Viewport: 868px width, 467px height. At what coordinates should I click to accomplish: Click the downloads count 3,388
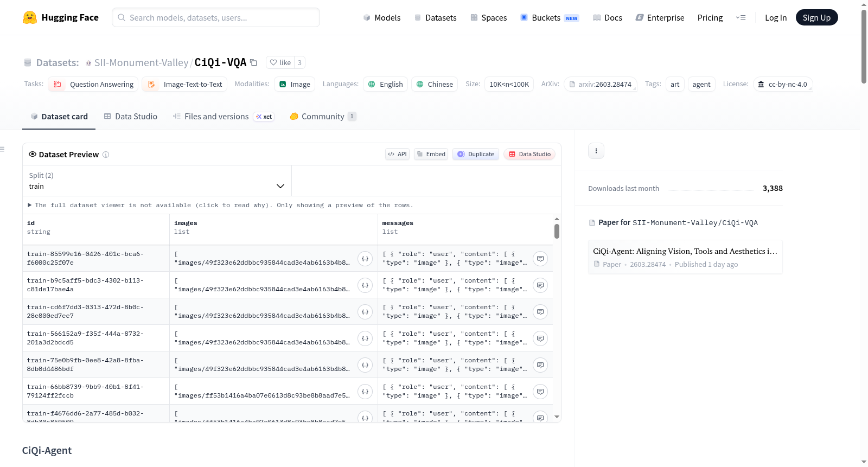[773, 188]
